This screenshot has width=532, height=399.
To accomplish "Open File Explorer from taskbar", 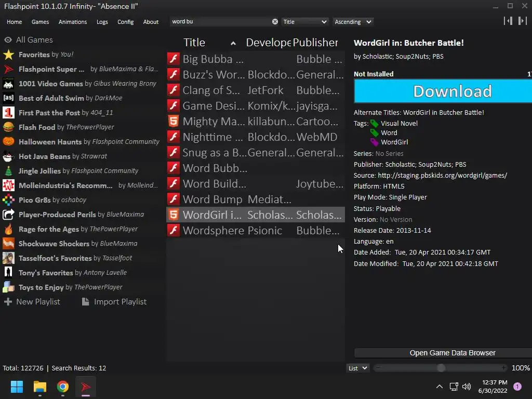I will (x=39, y=387).
